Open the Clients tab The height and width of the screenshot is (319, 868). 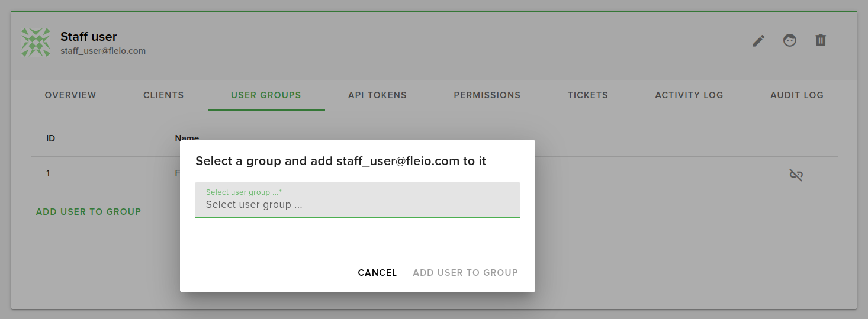point(163,95)
